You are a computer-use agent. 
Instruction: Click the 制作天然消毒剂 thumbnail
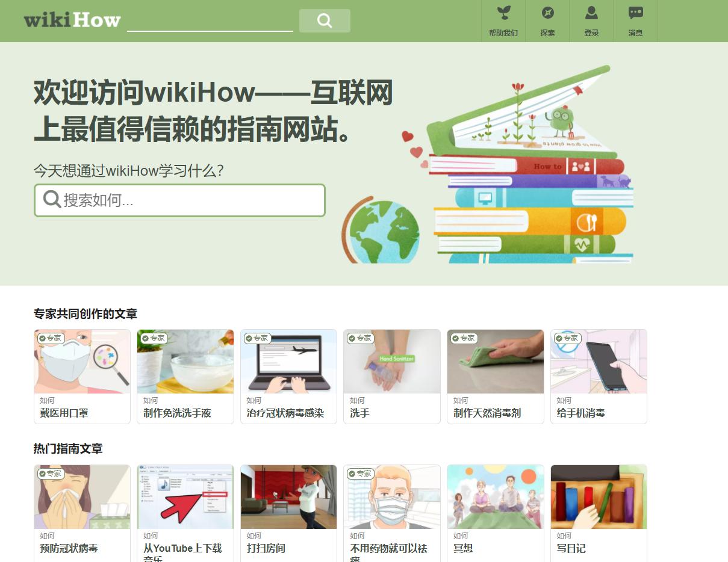click(494, 361)
